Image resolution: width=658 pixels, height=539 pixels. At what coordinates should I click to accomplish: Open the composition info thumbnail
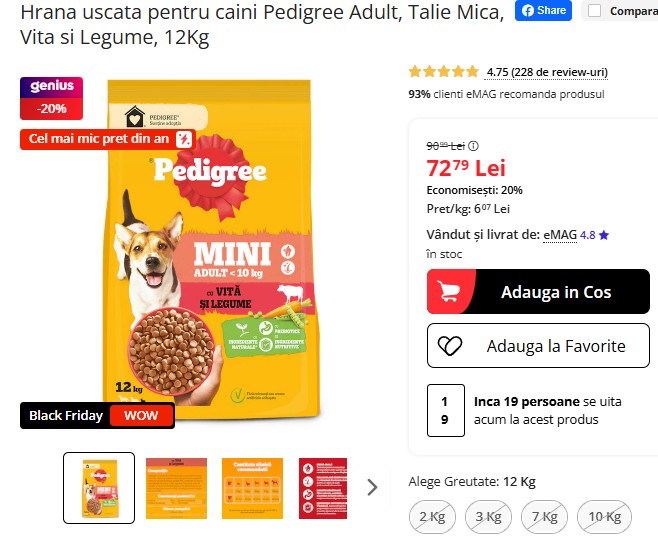pos(176,488)
